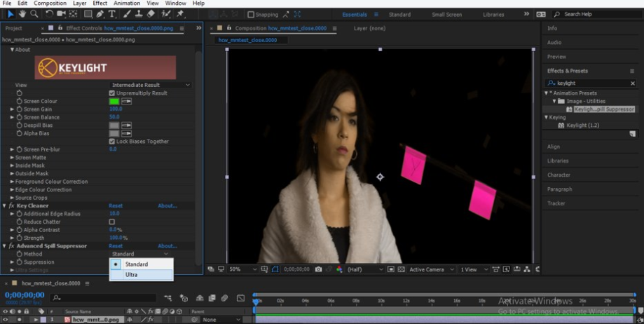Click the Despill Bias grey swatch

114,126
